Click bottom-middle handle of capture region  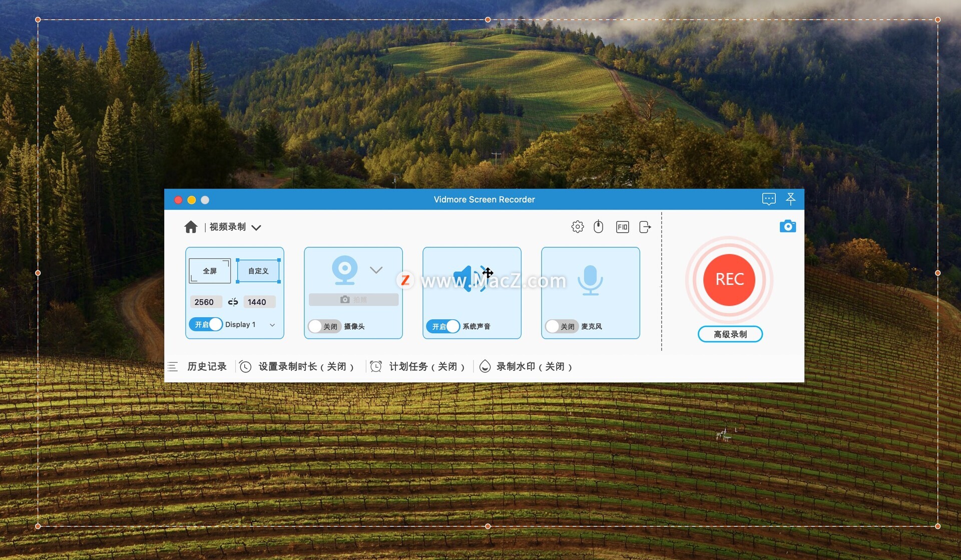click(x=488, y=526)
